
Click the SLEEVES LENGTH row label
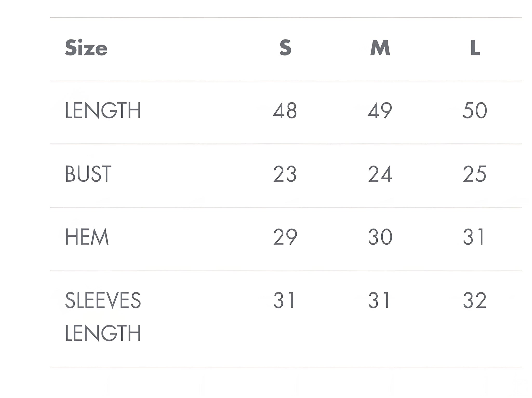tap(103, 317)
